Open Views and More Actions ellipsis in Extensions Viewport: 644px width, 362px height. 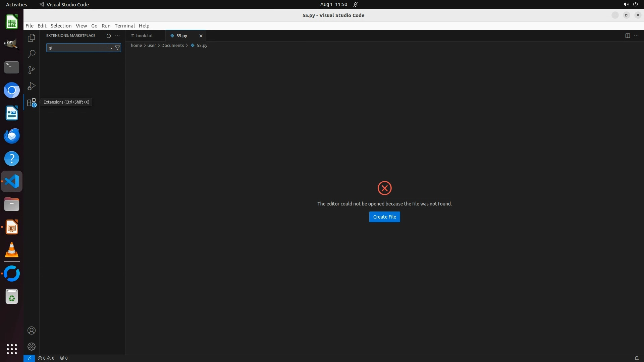[x=117, y=36]
